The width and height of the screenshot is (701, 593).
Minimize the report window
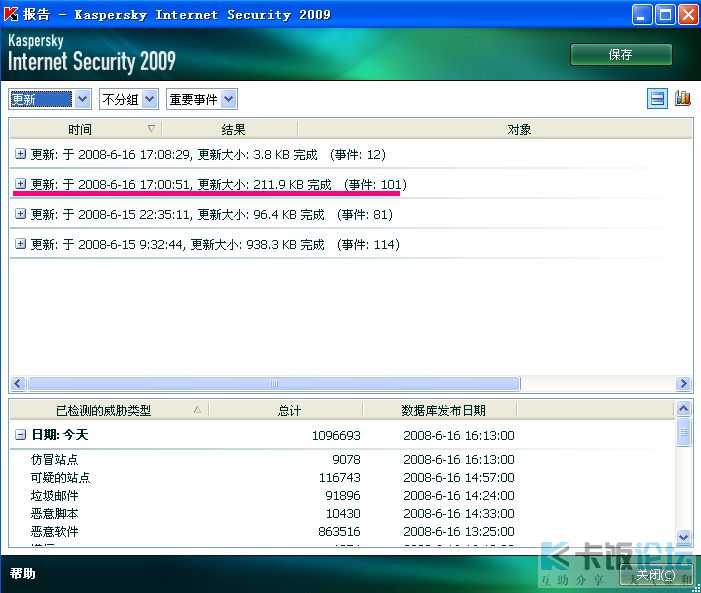[642, 14]
